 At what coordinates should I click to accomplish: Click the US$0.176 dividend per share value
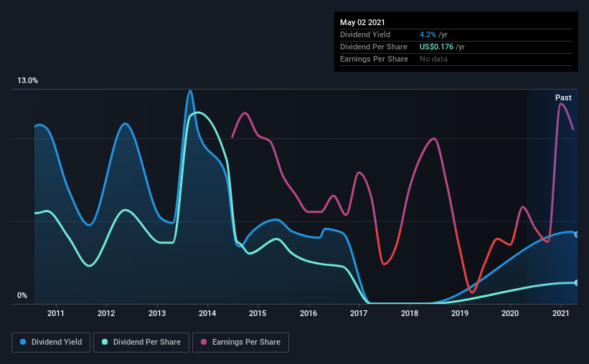(436, 47)
